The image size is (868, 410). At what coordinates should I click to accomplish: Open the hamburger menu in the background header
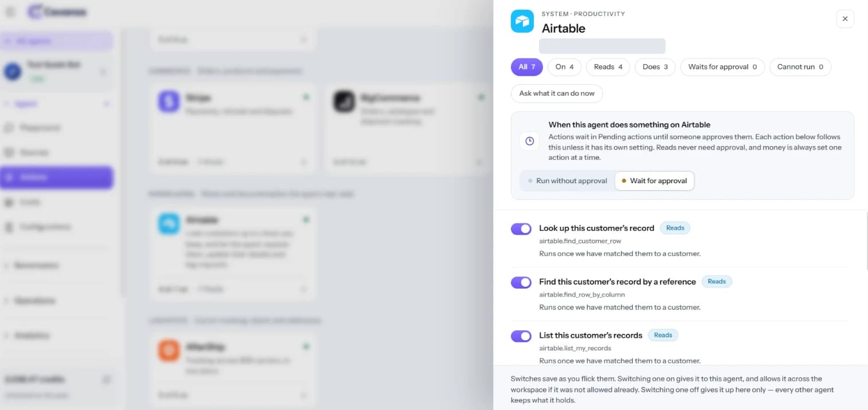point(11,11)
